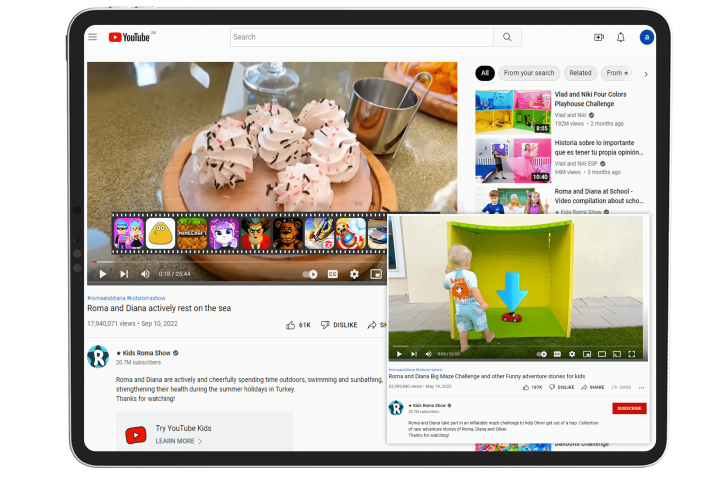Open Historia sobre lo importante video thumbnail
The image size is (713, 480).
pos(513,160)
